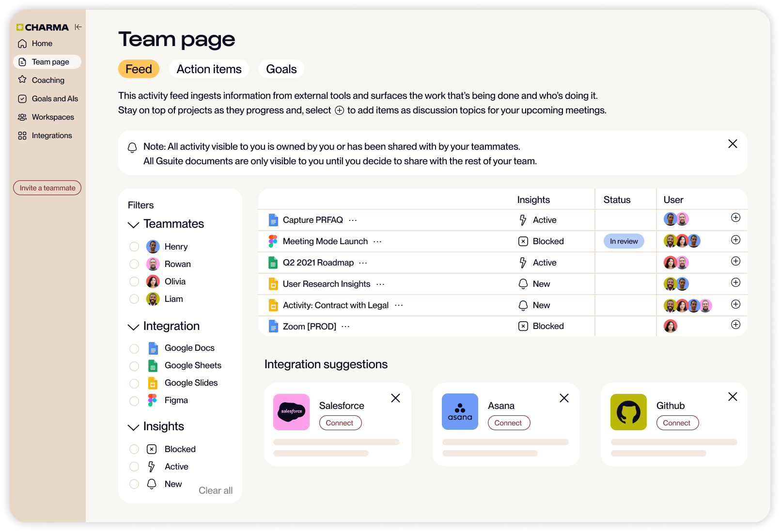Click the Salesforce logo icon
This screenshot has width=780, height=532.
(291, 412)
